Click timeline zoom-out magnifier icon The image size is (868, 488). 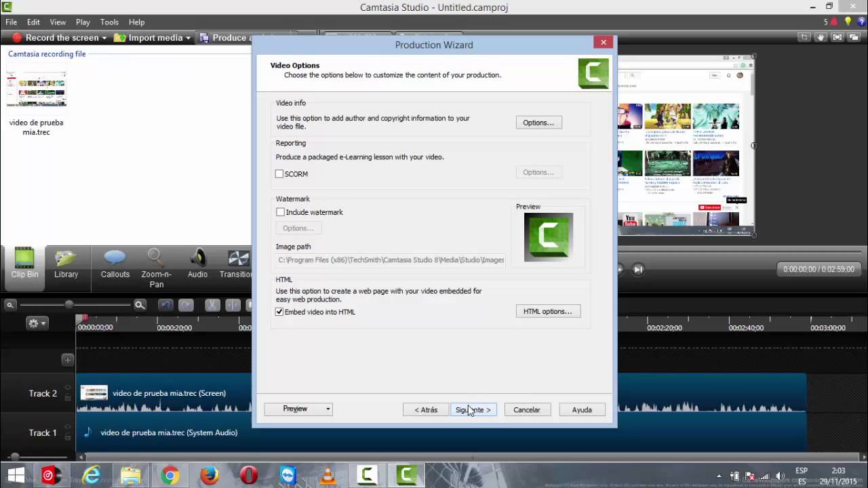click(x=10, y=305)
